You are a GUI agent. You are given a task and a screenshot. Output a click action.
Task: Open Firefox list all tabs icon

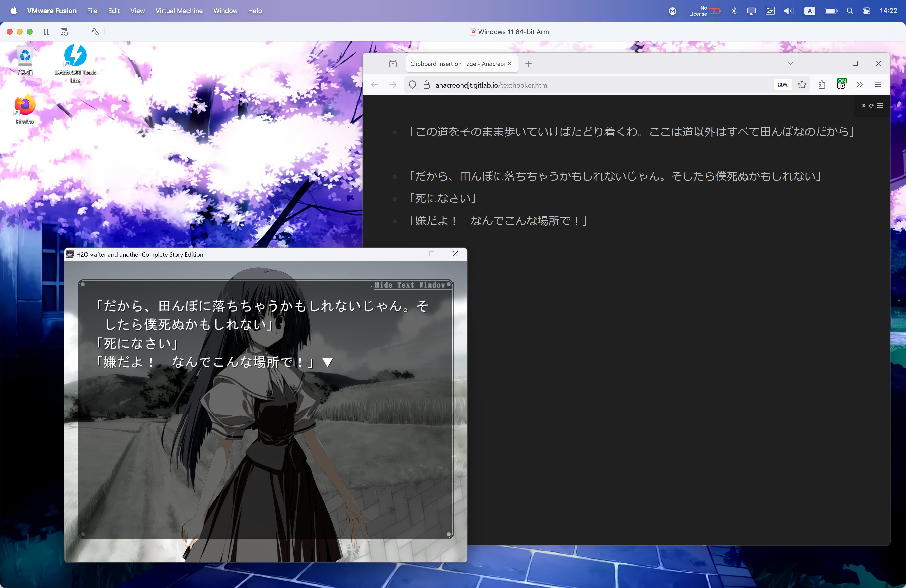392,64
